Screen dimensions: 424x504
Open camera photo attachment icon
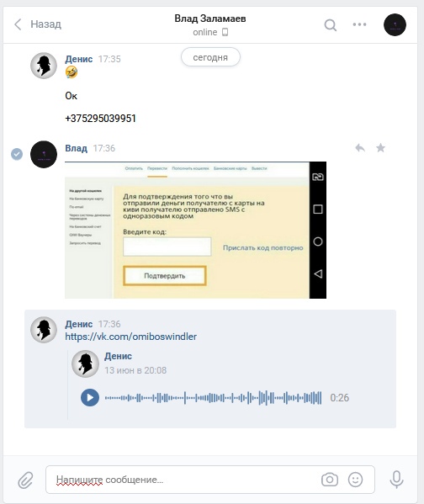pyautogui.click(x=330, y=480)
